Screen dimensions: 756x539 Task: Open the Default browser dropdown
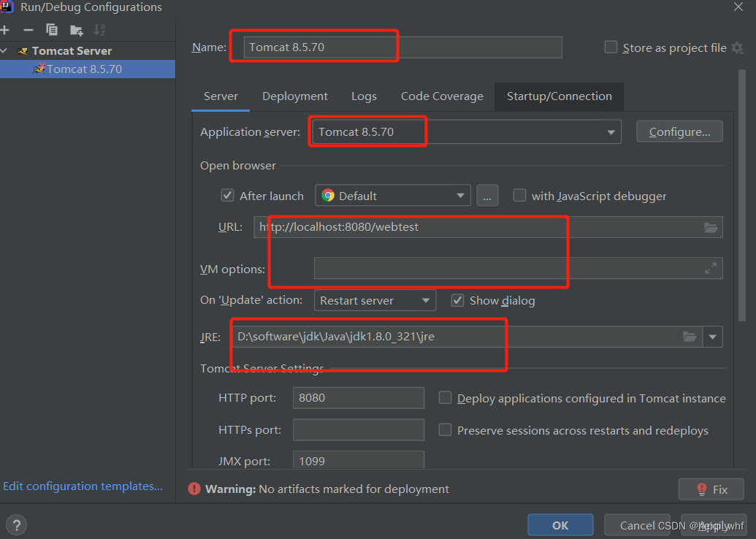393,196
